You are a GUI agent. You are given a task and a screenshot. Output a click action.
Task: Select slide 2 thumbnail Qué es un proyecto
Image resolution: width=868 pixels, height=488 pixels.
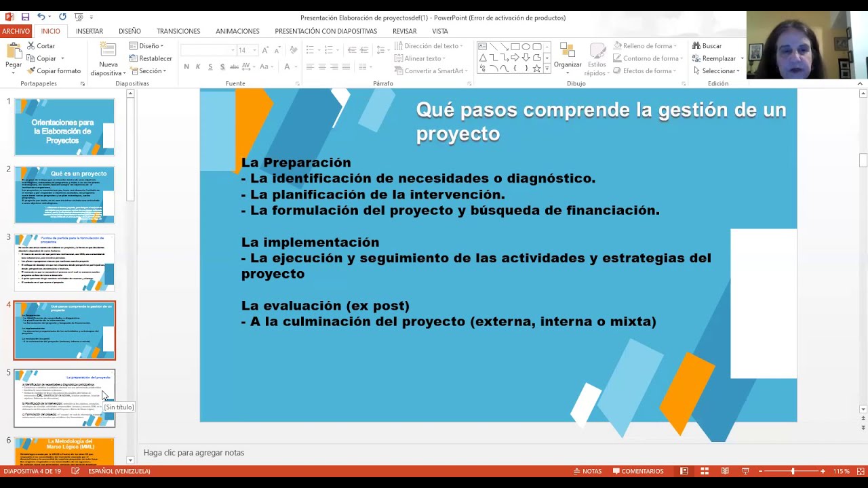[x=65, y=195]
